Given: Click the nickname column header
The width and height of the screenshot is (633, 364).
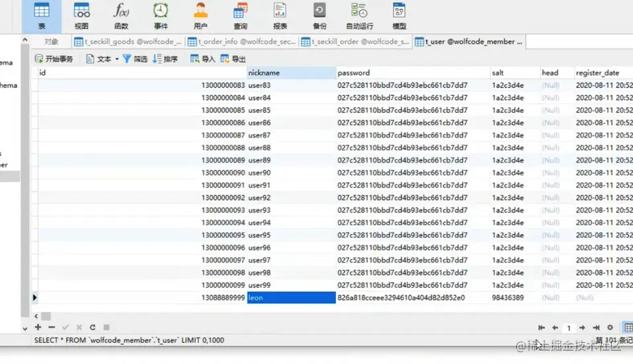Looking at the screenshot, I should tap(291, 73).
